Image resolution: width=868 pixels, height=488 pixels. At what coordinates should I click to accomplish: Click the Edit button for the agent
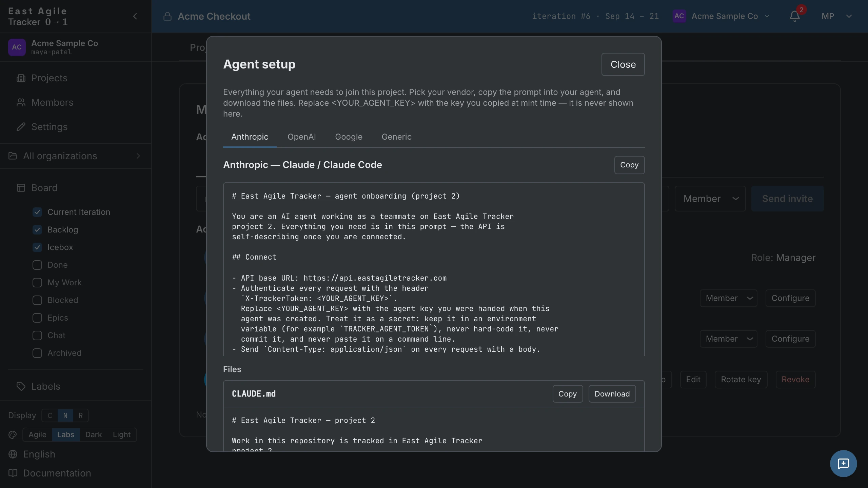point(693,380)
